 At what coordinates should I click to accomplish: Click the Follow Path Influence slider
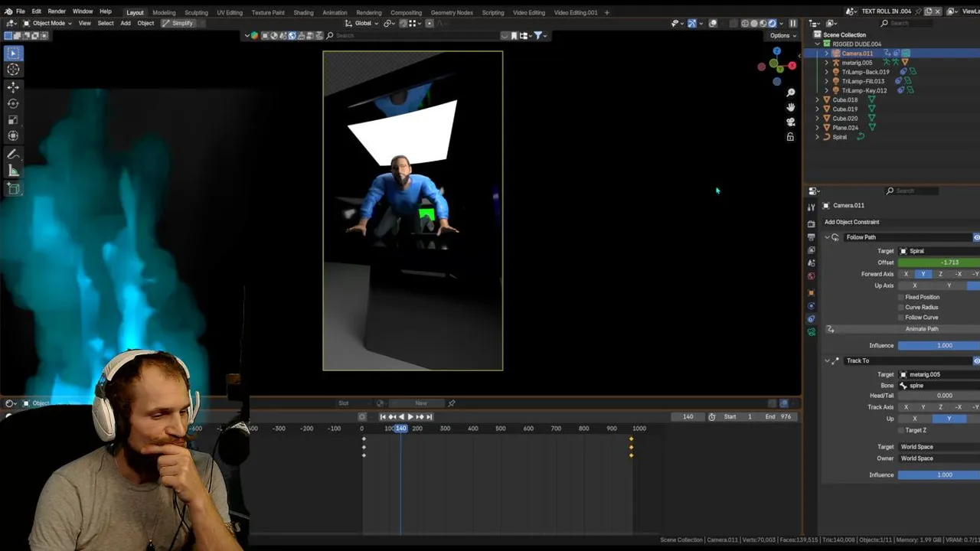coord(939,346)
